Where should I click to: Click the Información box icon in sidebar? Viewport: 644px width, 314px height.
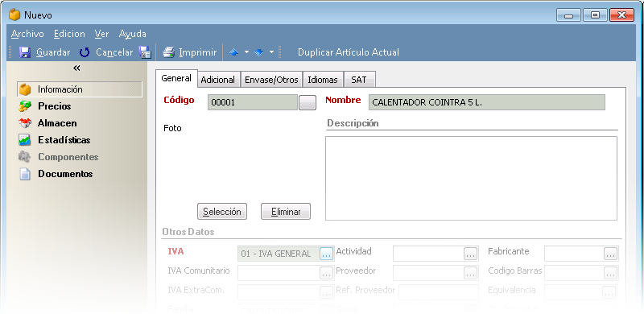point(26,89)
